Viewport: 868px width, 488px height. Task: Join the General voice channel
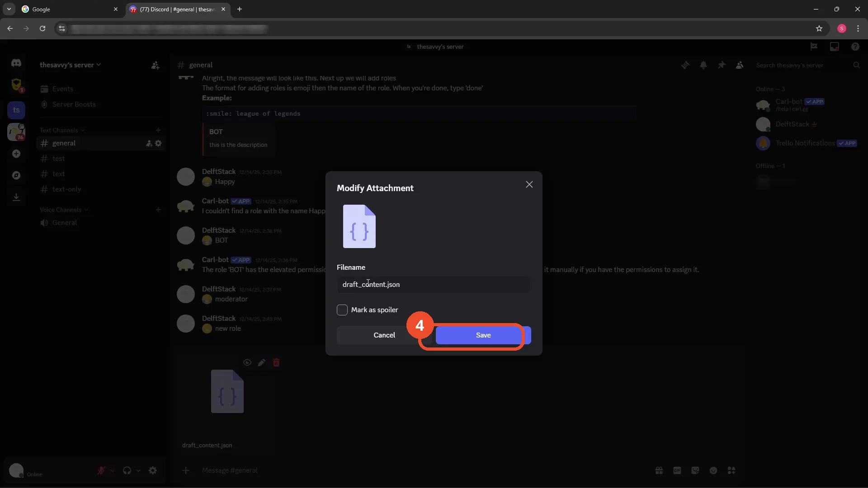(x=100, y=223)
